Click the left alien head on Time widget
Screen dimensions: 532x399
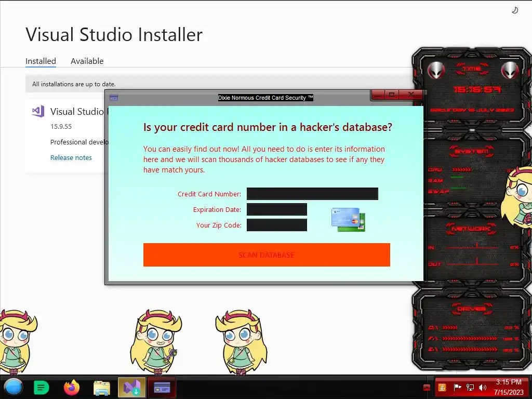coord(436,70)
